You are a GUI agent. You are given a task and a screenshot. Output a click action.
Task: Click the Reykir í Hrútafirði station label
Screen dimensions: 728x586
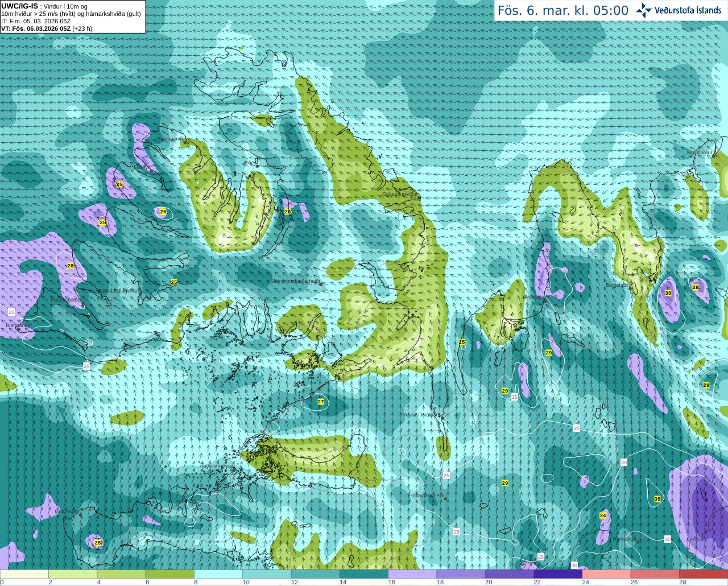pyautogui.click(x=421, y=415)
